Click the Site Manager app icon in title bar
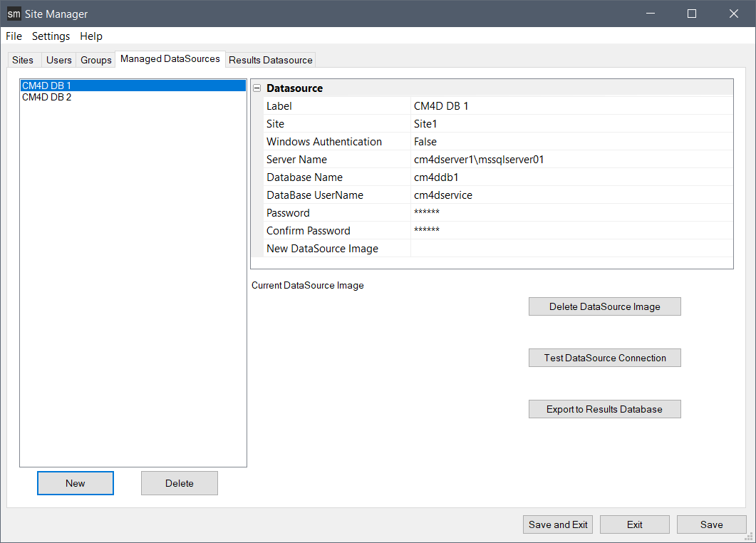 coord(14,14)
